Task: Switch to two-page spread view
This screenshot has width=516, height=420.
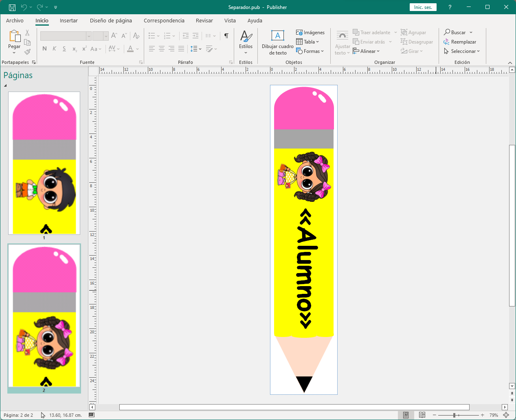Action: click(x=422, y=415)
